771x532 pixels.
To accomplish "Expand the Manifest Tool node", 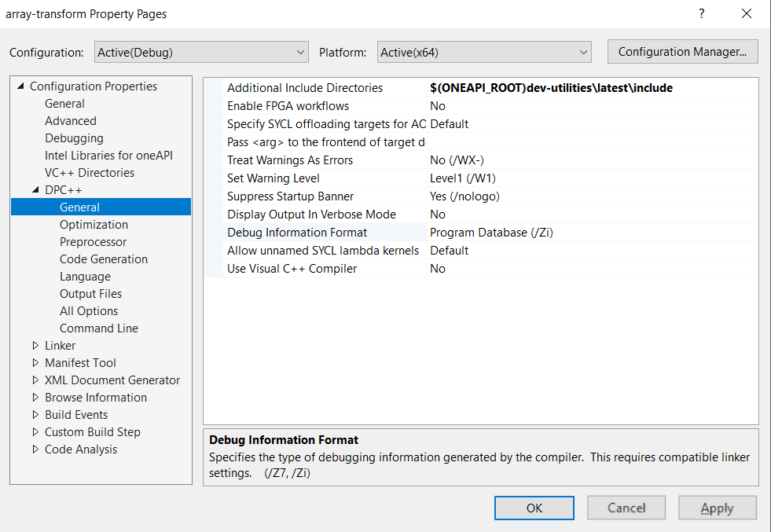I will coord(35,362).
